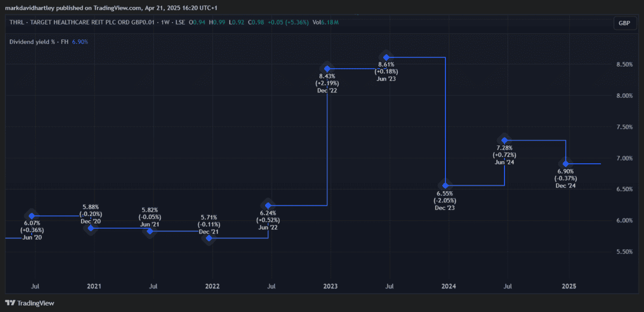This screenshot has height=312, width=644.
Task: Select the Dec '20 5.88% data point marker
Action: point(91,228)
